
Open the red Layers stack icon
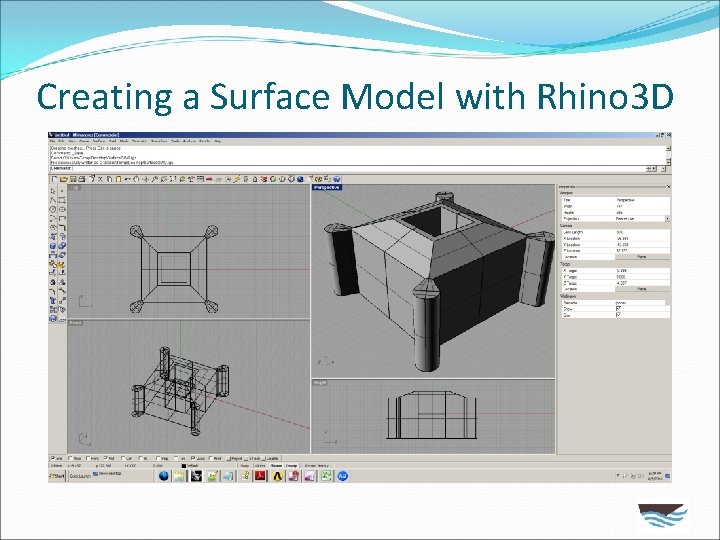[x=264, y=179]
